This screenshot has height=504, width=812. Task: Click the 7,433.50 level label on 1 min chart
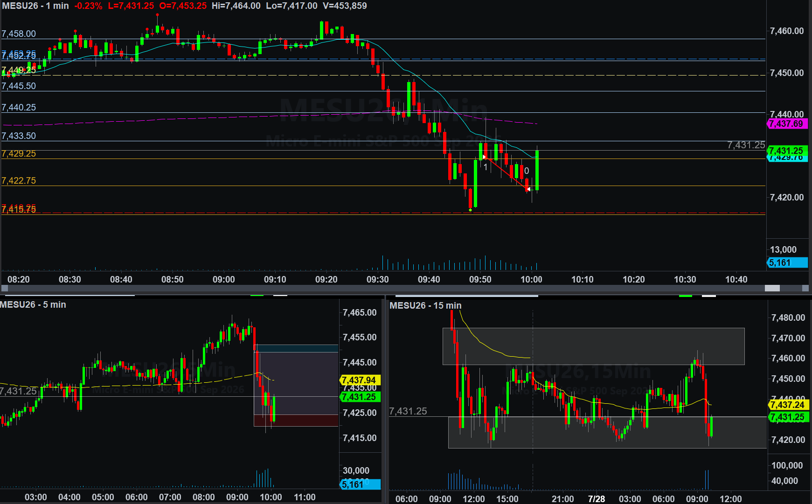tap(19, 136)
